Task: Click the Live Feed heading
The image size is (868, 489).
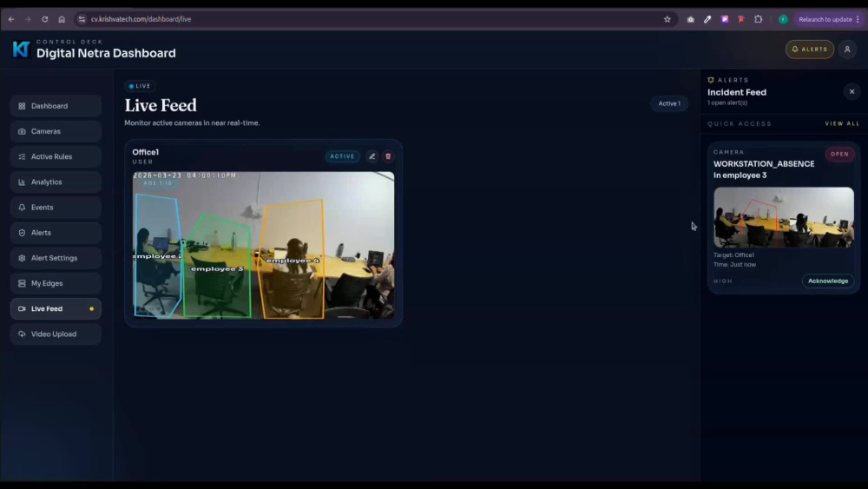Action: 161,105
